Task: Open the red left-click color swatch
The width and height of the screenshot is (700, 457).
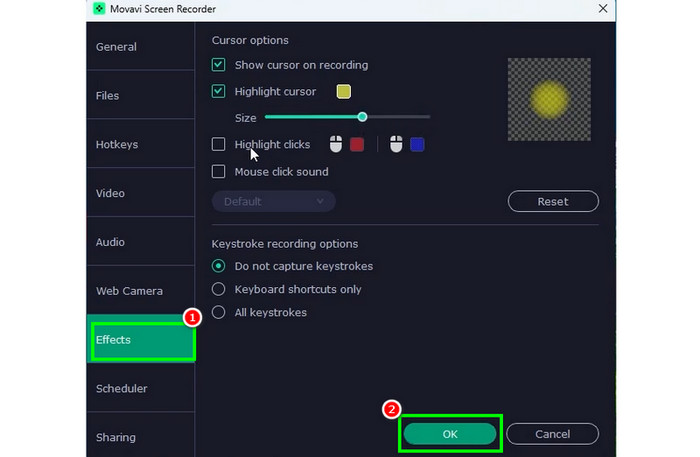Action: click(x=357, y=144)
